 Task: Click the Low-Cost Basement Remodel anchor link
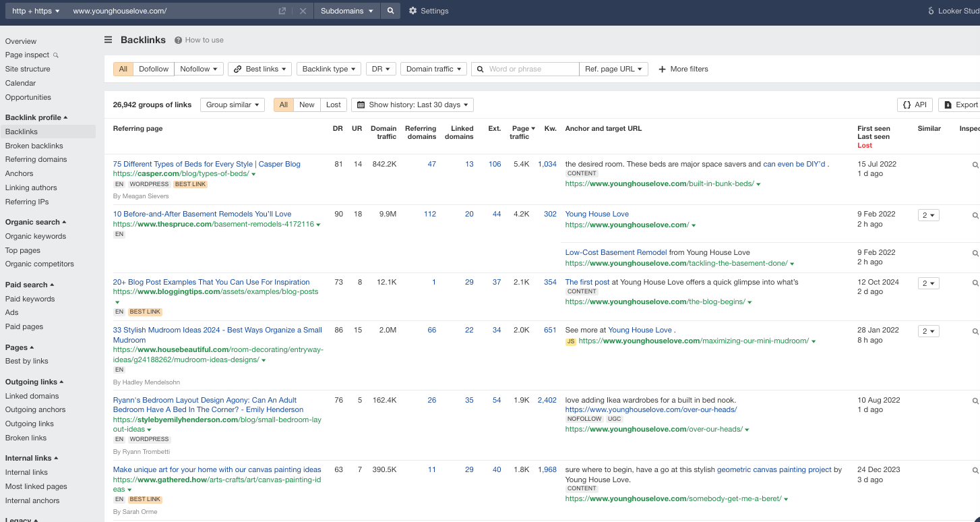[616, 252]
